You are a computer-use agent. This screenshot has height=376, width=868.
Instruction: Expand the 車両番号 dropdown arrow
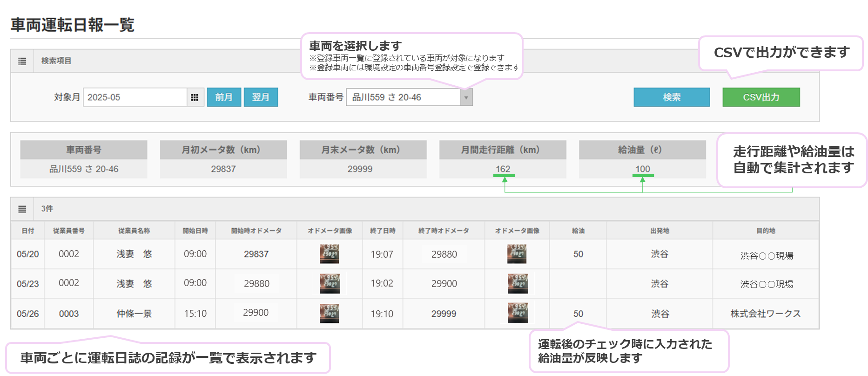[466, 97]
